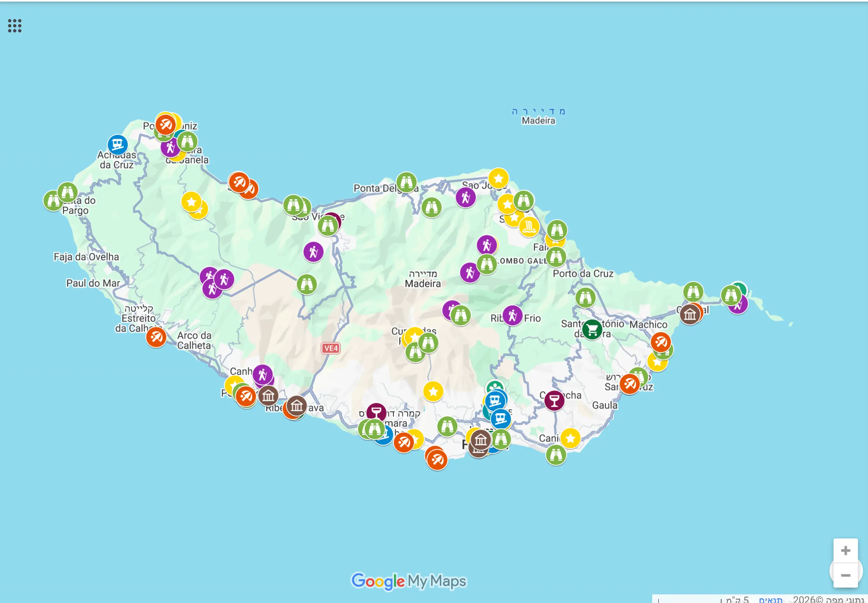Click the VE4 road shield label

pyautogui.click(x=330, y=348)
